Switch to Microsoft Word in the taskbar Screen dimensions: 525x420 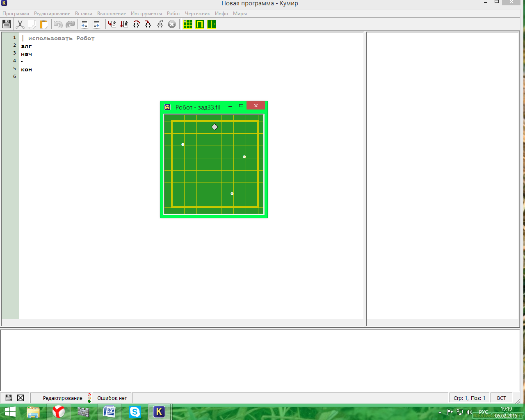pyautogui.click(x=110, y=412)
